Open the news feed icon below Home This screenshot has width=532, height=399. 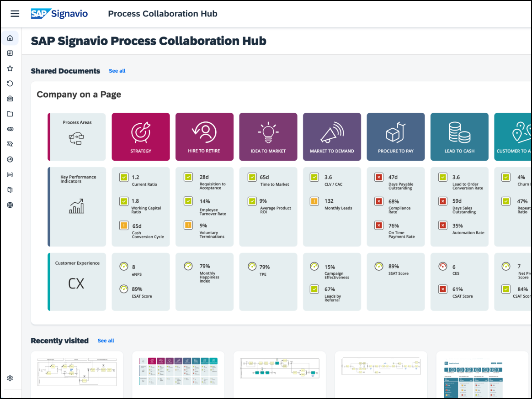click(x=10, y=53)
